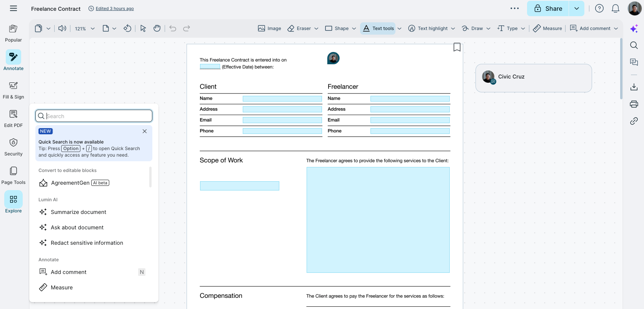Open the Text highlight dropdown arrow

453,28
